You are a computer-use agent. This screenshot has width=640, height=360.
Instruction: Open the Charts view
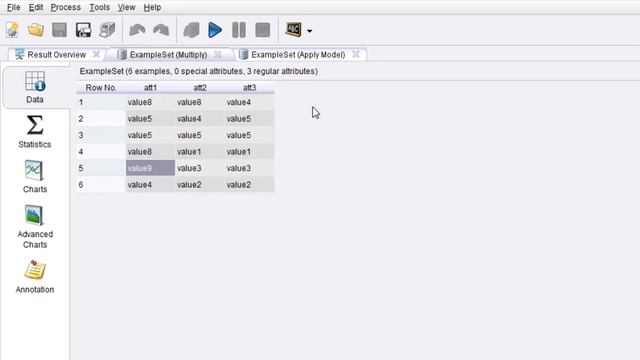35,177
